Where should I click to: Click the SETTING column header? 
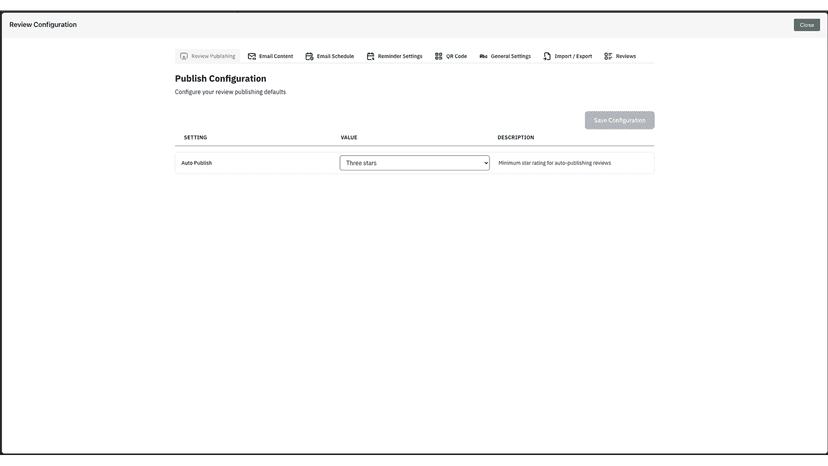coord(195,137)
